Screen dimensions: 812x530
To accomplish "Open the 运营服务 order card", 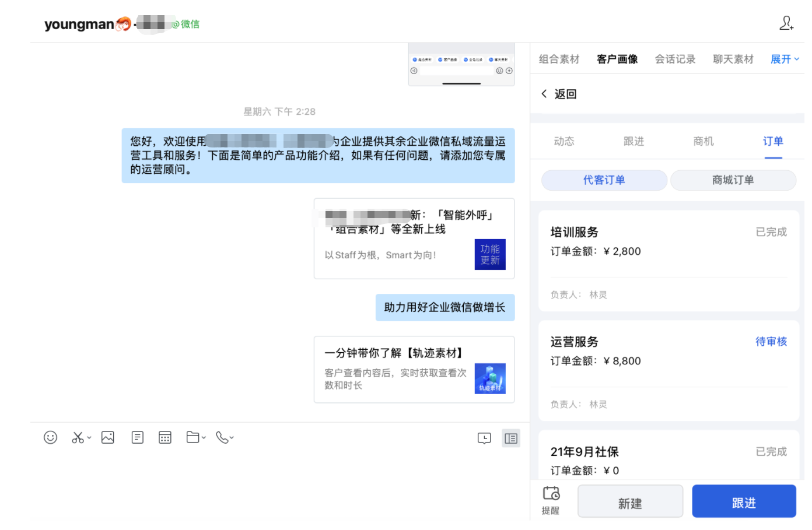I will click(668, 370).
